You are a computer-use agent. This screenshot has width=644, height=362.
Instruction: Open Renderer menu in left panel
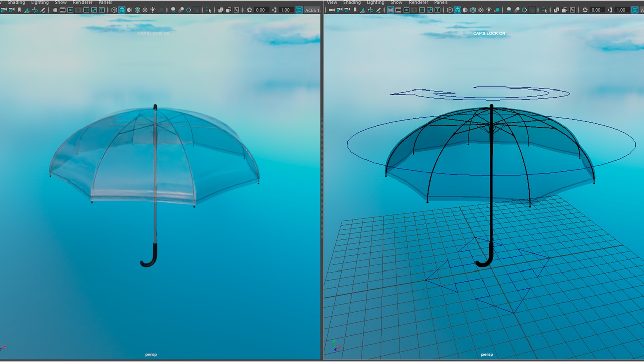tap(83, 2)
